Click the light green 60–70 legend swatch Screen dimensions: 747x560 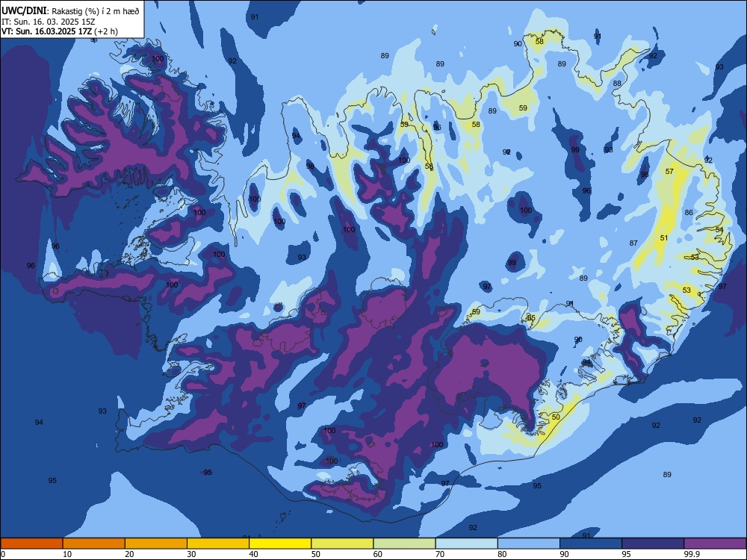pyautogui.click(x=404, y=544)
